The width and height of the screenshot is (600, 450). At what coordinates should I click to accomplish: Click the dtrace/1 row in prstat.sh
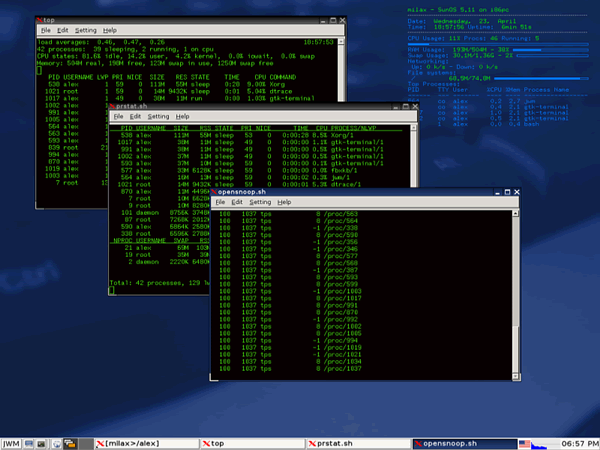point(239,184)
